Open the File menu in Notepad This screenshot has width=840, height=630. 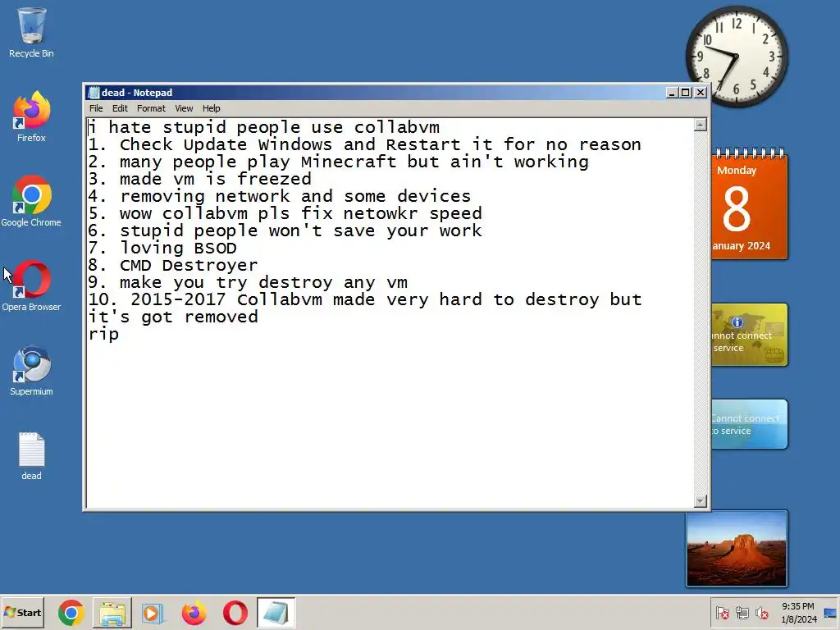tap(96, 108)
